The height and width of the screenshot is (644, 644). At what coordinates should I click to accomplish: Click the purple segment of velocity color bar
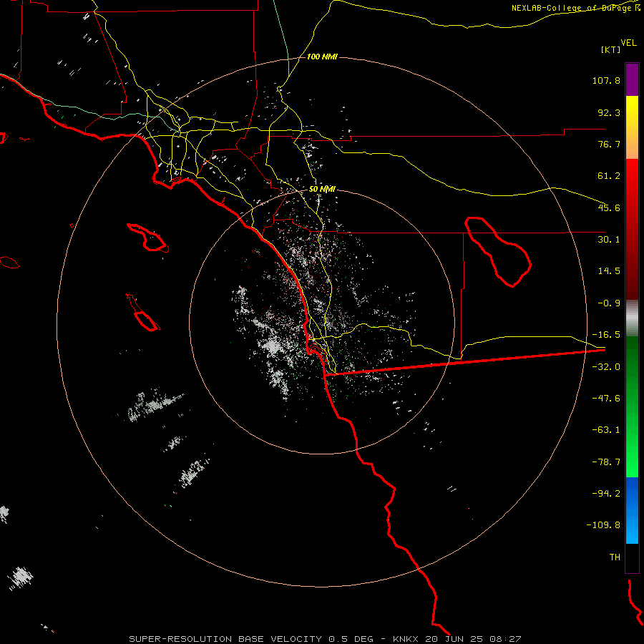[632, 79]
